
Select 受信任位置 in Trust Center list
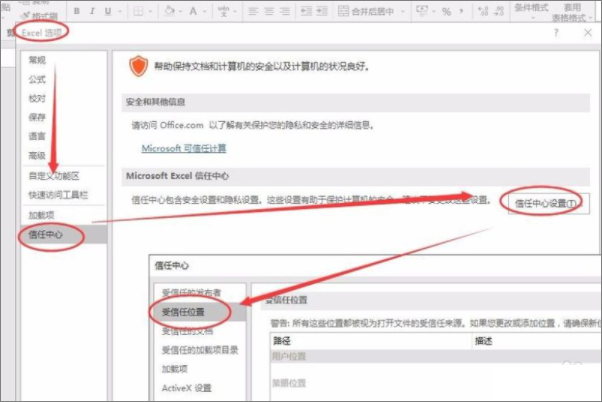200,312
